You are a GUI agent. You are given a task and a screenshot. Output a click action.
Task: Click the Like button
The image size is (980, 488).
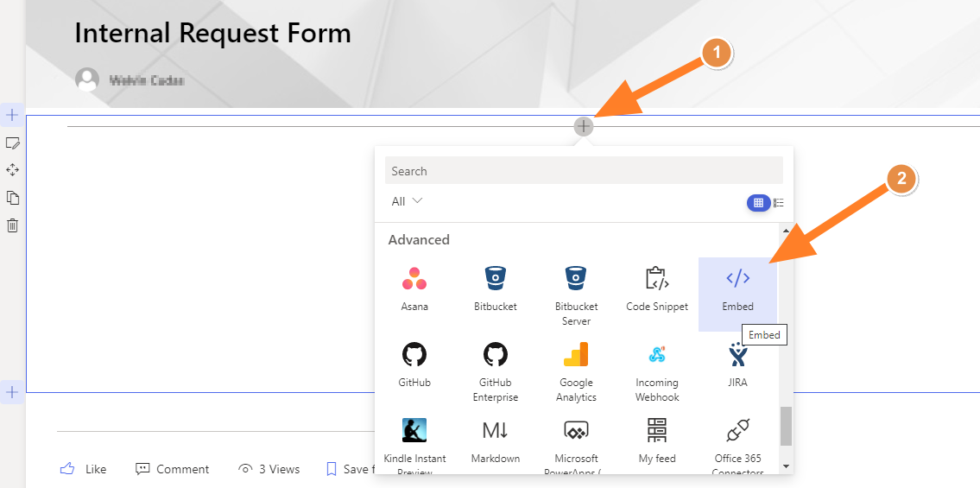pyautogui.click(x=84, y=469)
